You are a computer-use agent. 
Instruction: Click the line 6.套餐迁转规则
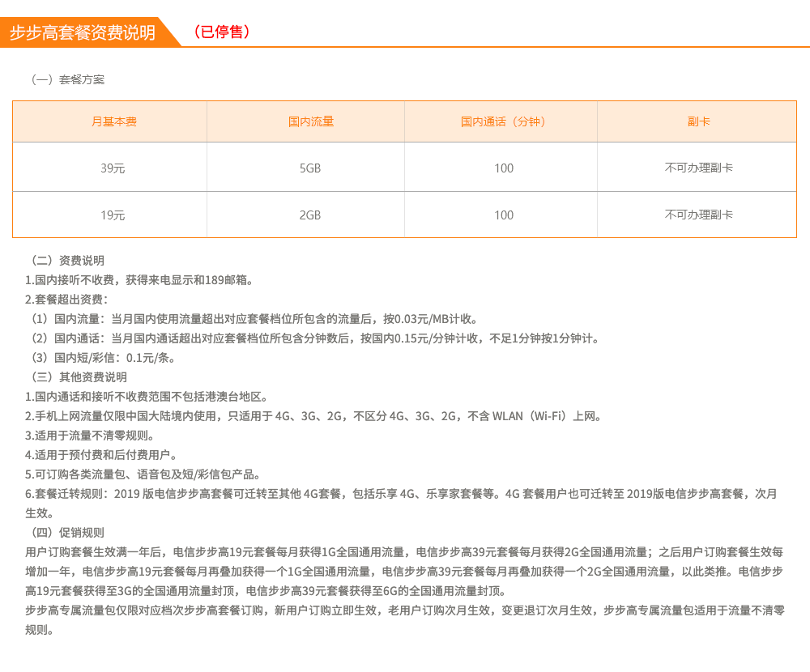tap(402, 503)
